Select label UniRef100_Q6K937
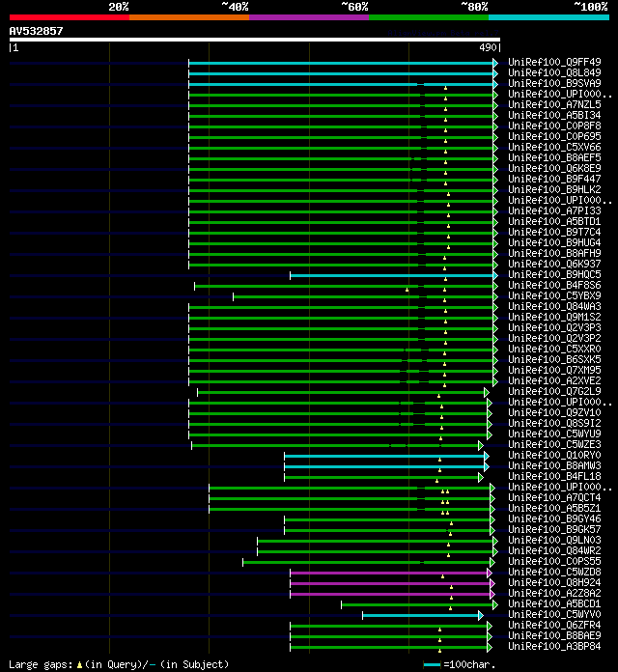Image resolution: width=618 pixels, height=672 pixels. [554, 264]
